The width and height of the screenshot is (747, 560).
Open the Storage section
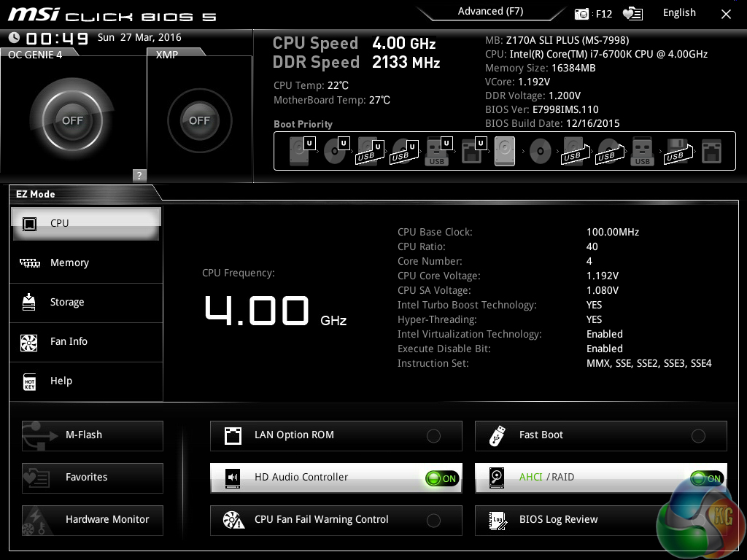point(87,303)
